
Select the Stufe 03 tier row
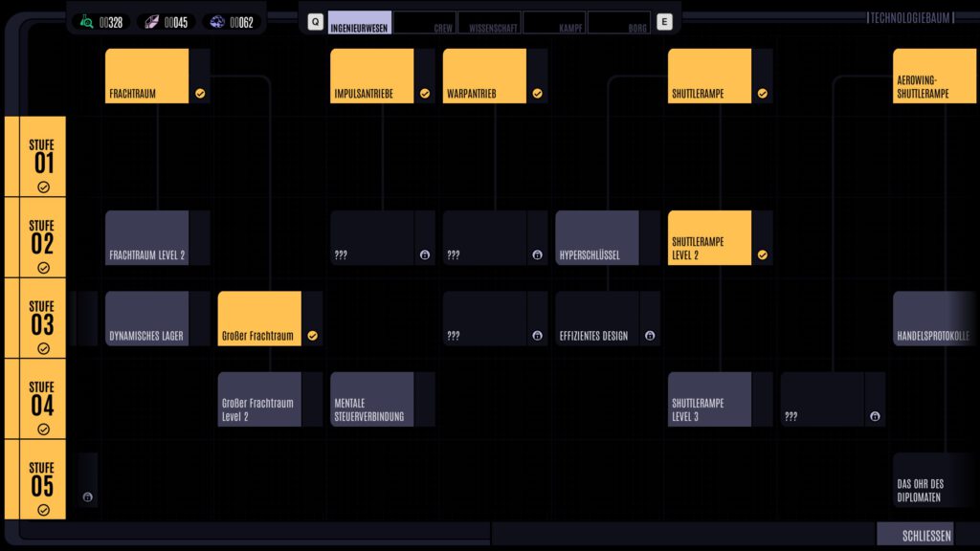[x=43, y=319]
